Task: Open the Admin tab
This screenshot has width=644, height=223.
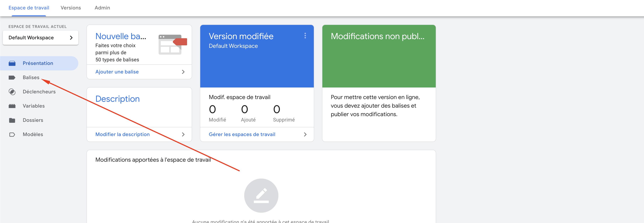Action: [102, 8]
